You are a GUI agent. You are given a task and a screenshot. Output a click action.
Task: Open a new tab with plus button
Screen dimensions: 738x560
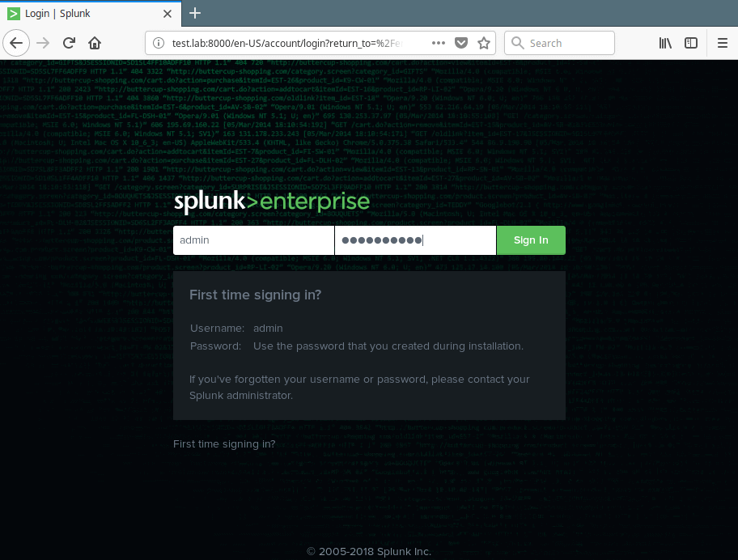[x=194, y=14]
